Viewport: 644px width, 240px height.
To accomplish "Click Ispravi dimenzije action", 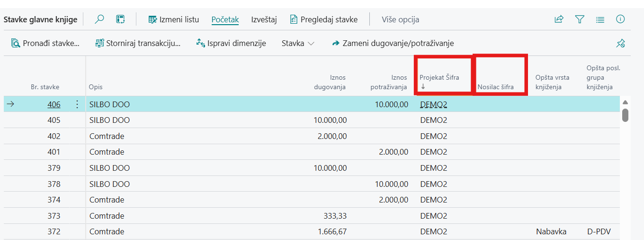I will click(x=231, y=43).
